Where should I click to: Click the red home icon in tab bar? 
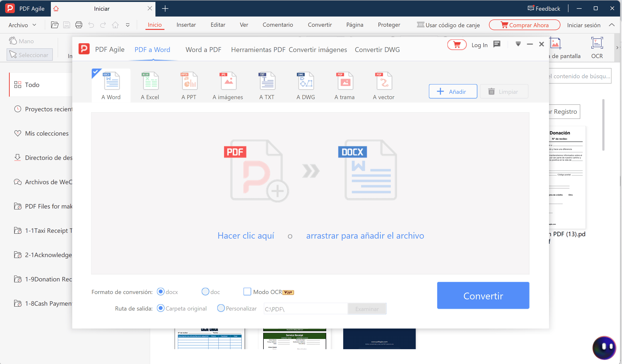56,9
